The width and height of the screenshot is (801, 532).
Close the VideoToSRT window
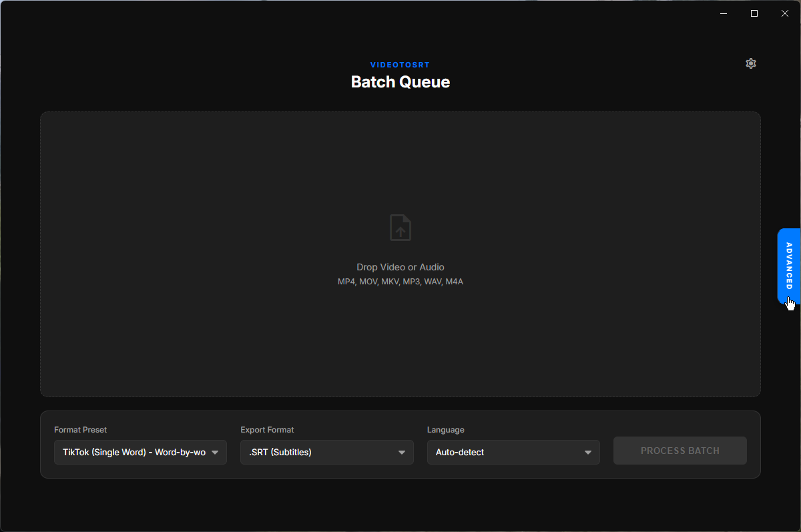785,13
